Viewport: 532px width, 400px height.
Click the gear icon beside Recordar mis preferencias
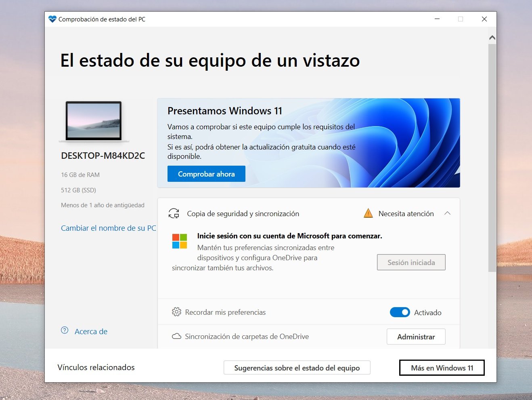pyautogui.click(x=176, y=312)
